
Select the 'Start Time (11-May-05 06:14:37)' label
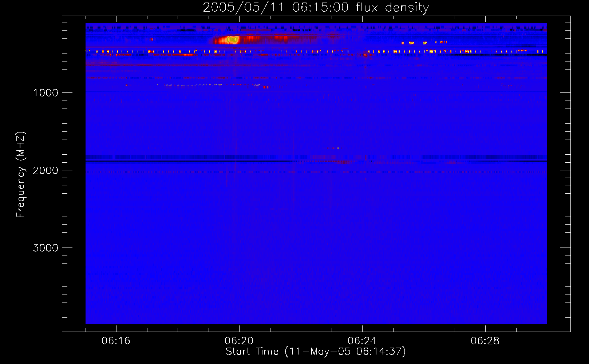[x=316, y=352]
